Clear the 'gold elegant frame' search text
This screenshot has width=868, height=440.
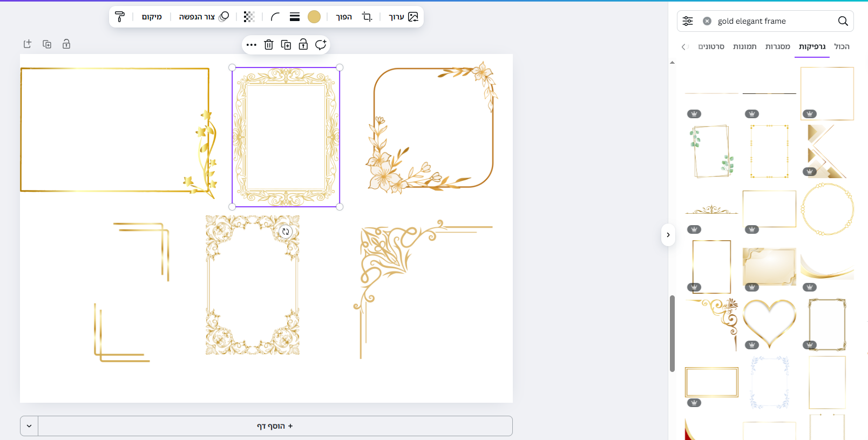[x=707, y=21]
